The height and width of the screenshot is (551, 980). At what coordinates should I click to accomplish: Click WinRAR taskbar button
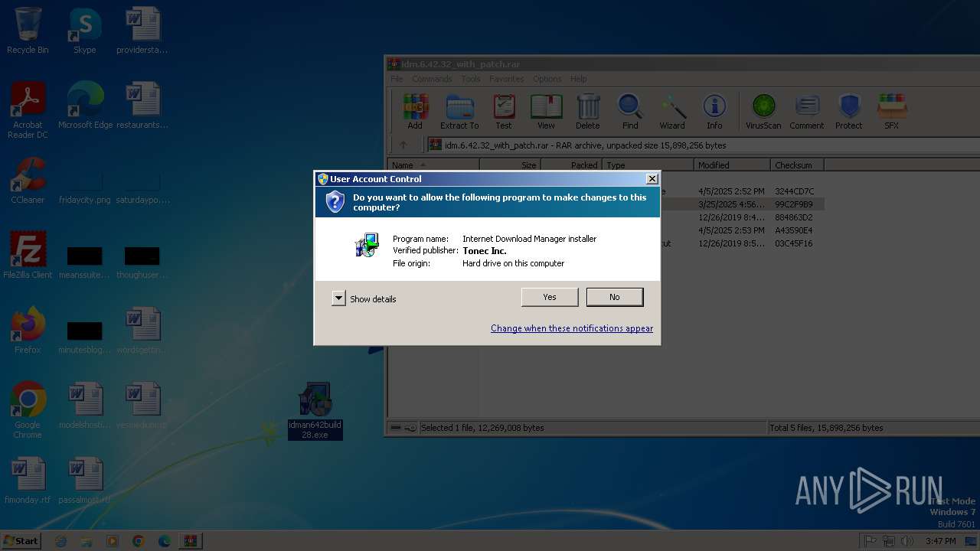coord(190,541)
